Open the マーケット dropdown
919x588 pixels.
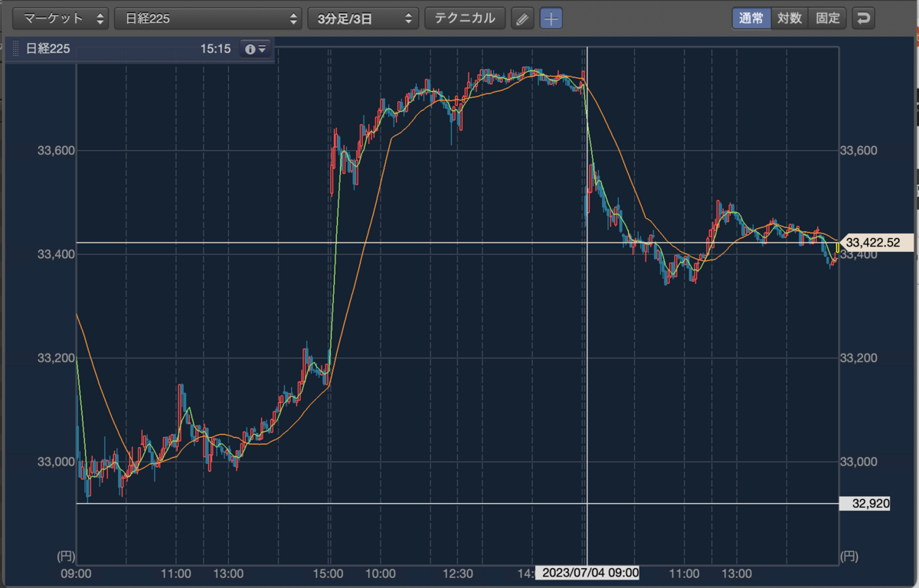(x=61, y=18)
